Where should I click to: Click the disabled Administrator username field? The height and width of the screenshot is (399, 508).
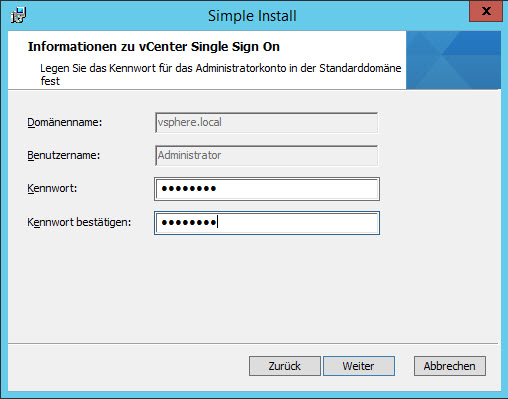click(x=267, y=155)
